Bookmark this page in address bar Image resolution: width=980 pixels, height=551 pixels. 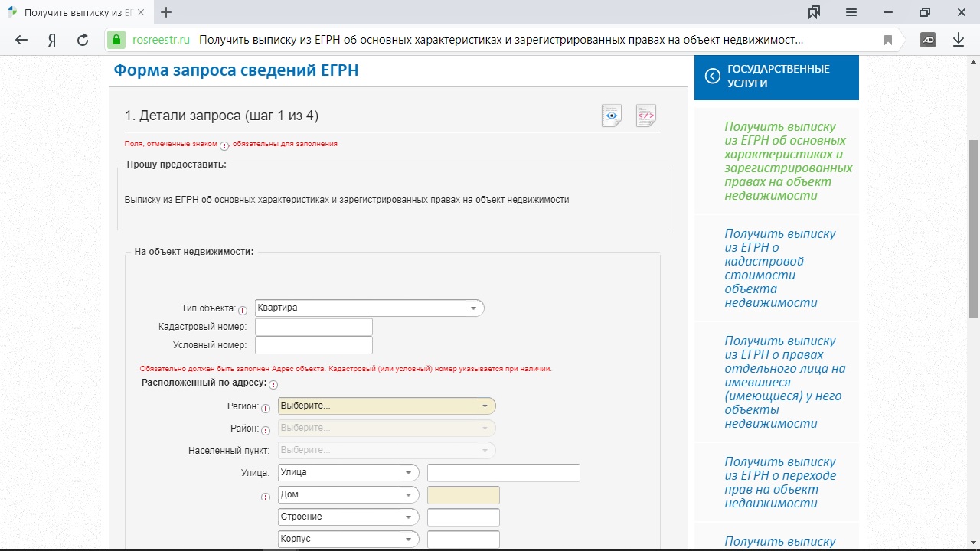888,40
